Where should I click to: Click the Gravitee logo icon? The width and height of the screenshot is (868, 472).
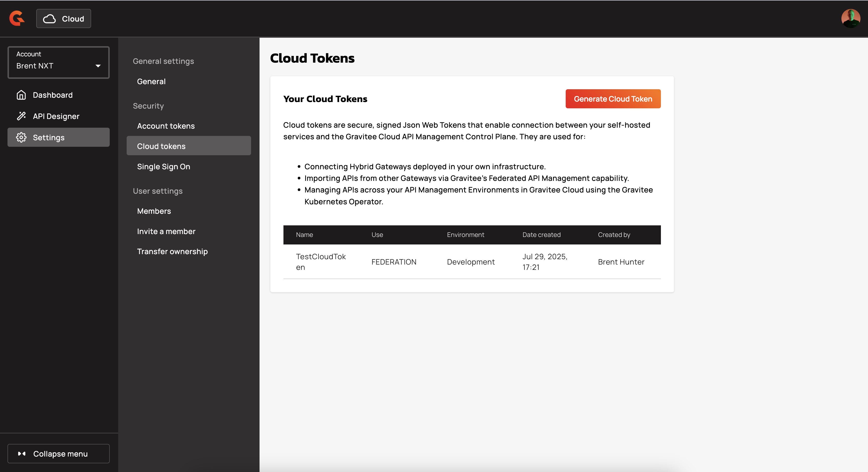(17, 19)
